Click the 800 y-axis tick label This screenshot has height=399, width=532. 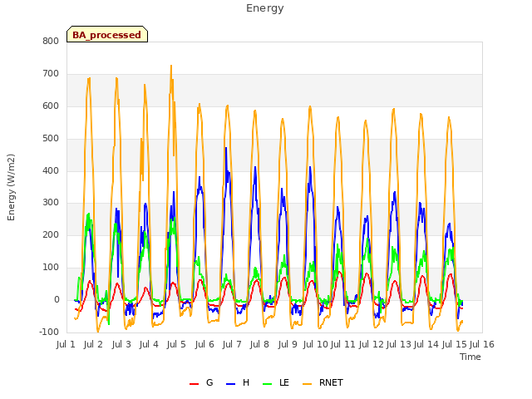tap(51, 41)
